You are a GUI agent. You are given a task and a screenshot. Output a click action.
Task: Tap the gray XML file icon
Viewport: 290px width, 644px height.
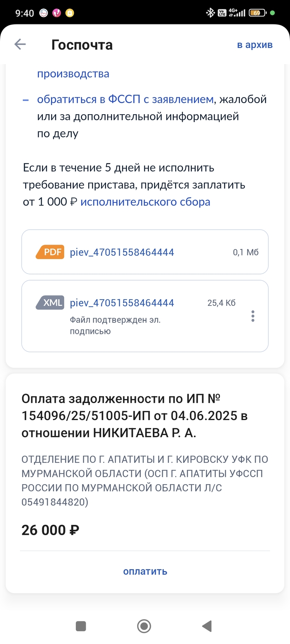click(50, 303)
